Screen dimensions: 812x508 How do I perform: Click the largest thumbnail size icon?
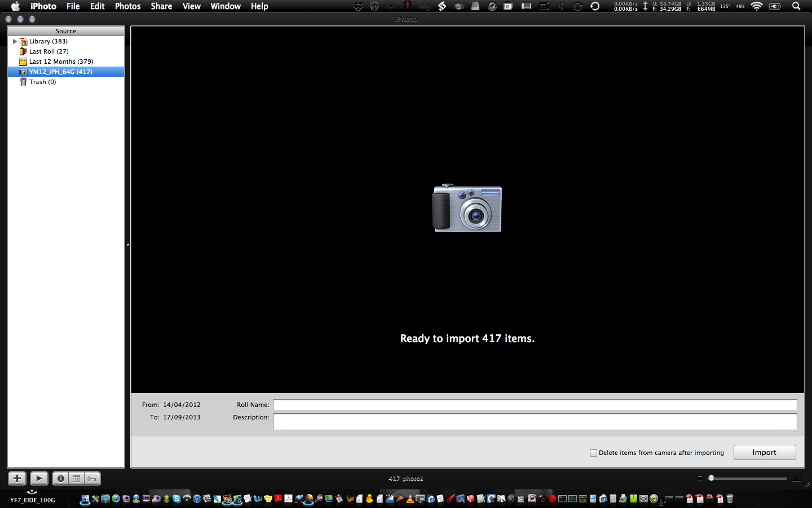[x=796, y=478]
